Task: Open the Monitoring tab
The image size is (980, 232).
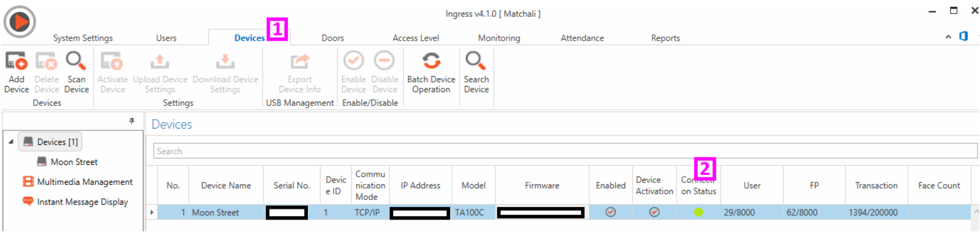Action: [x=499, y=38]
